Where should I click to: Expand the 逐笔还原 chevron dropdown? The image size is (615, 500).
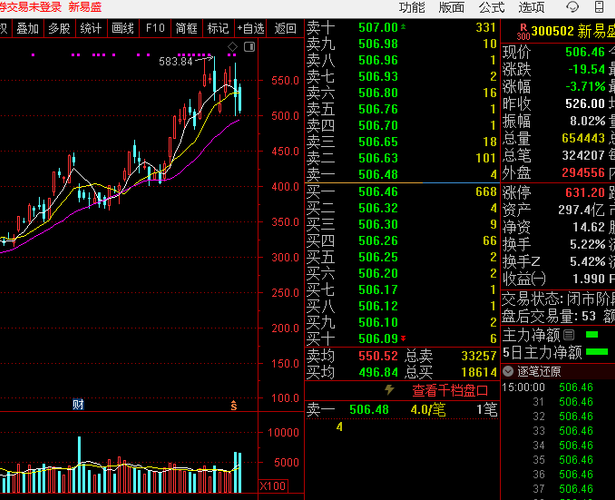click(x=508, y=371)
